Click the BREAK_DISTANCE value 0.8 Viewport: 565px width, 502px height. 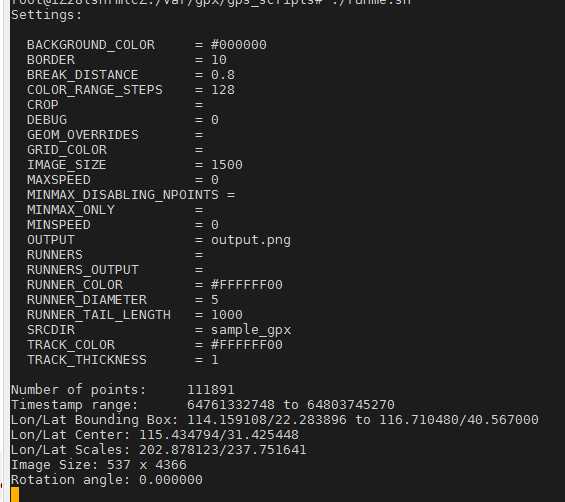click(x=223, y=75)
